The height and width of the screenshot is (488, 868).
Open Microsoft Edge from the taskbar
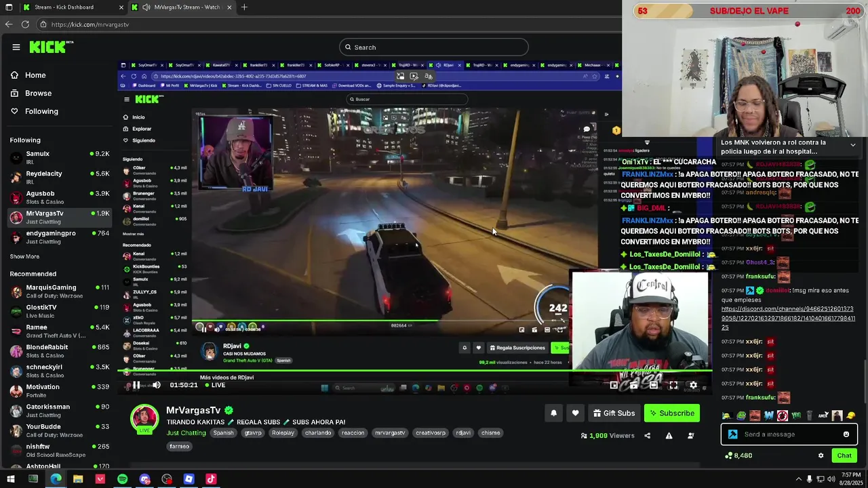click(56, 479)
